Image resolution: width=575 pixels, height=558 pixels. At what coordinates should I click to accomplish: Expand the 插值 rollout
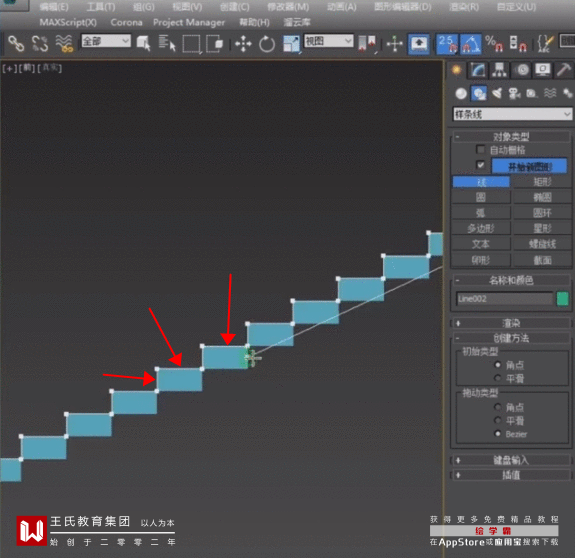pos(511,475)
